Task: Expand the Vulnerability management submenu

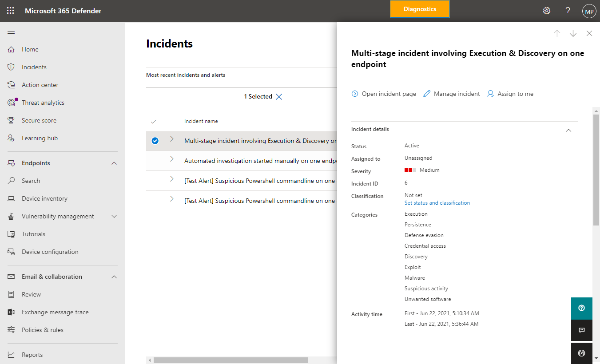Action: (114, 216)
